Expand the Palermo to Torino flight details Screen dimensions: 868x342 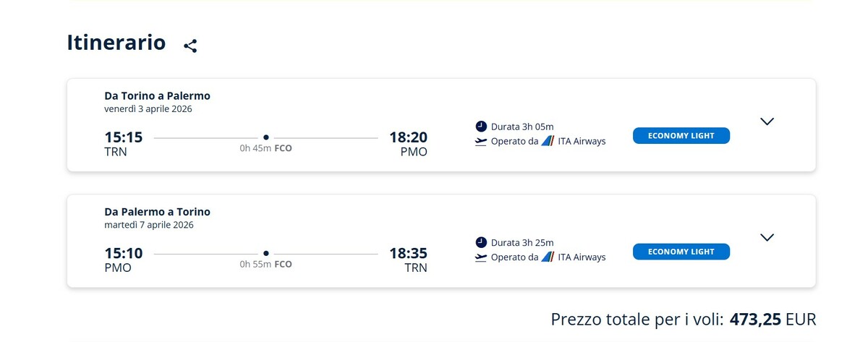coord(767,237)
